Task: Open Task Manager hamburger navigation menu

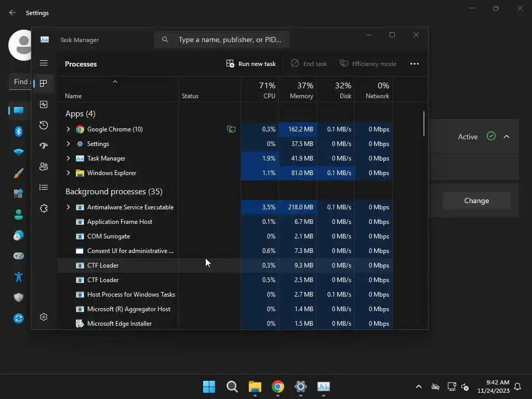Action: 44,63
